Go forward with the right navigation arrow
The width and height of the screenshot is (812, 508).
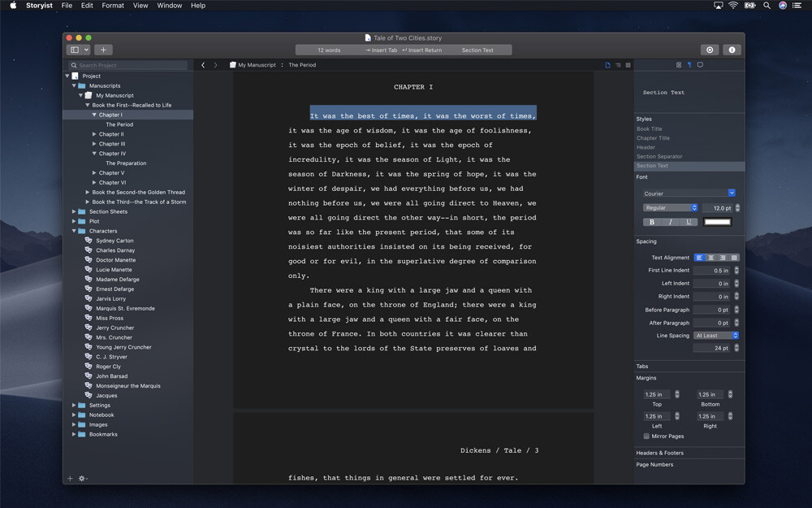[x=215, y=65]
